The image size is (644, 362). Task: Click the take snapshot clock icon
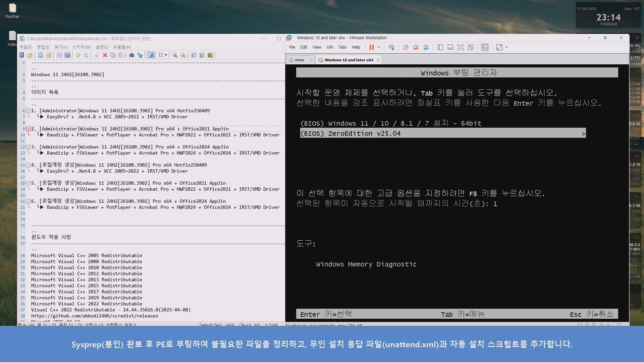pyautogui.click(x=406, y=47)
